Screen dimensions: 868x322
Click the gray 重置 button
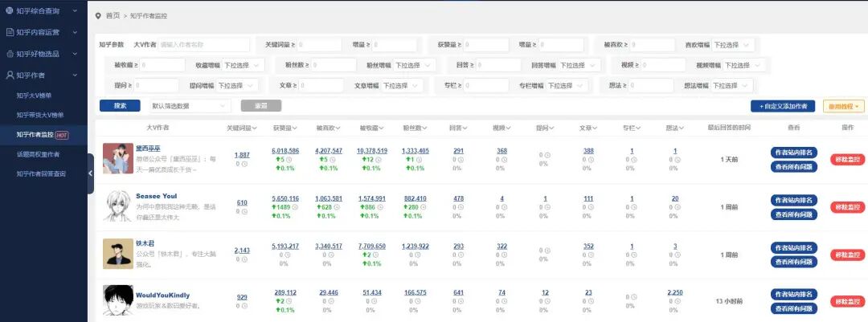260,106
